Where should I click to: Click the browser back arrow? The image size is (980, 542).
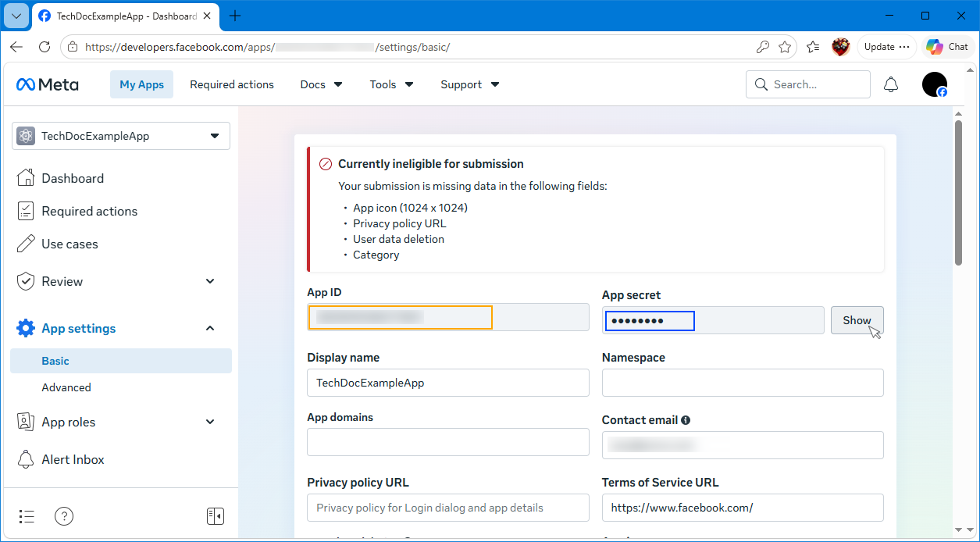click(x=16, y=47)
